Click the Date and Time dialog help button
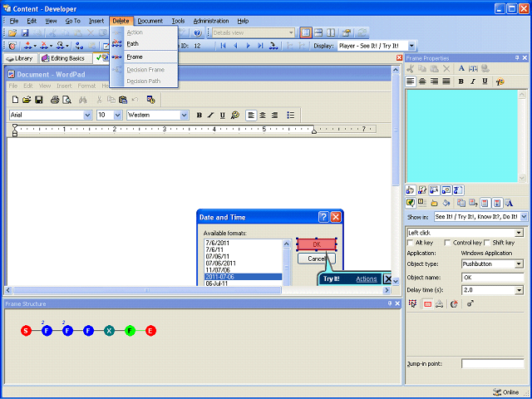Viewport: 532px width, 399px height. click(323, 217)
